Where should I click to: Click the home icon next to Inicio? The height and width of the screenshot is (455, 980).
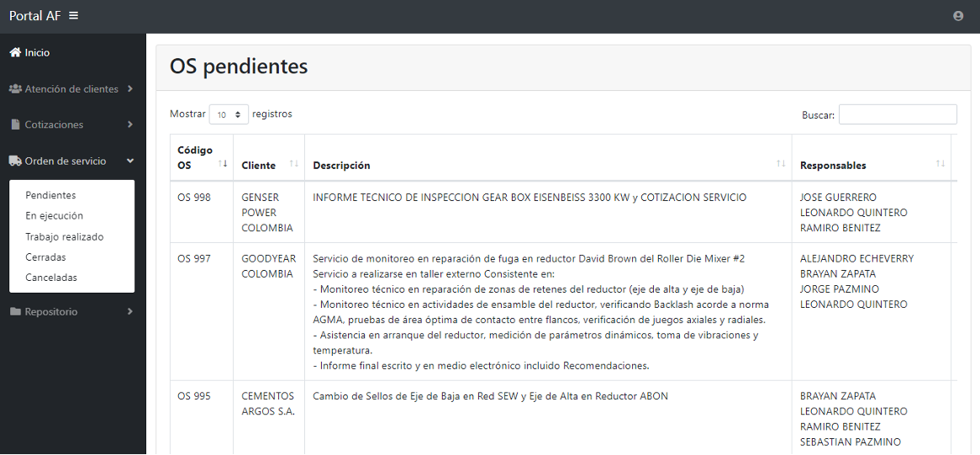pyautogui.click(x=15, y=52)
